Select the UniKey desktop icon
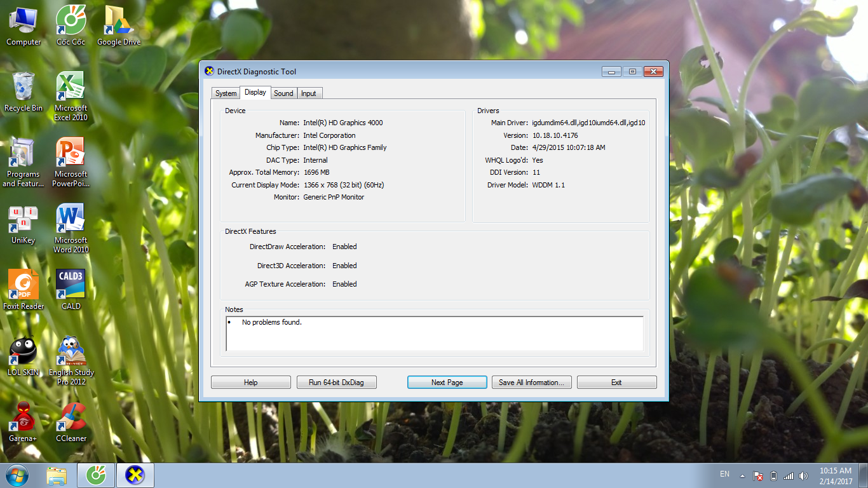 click(x=24, y=220)
